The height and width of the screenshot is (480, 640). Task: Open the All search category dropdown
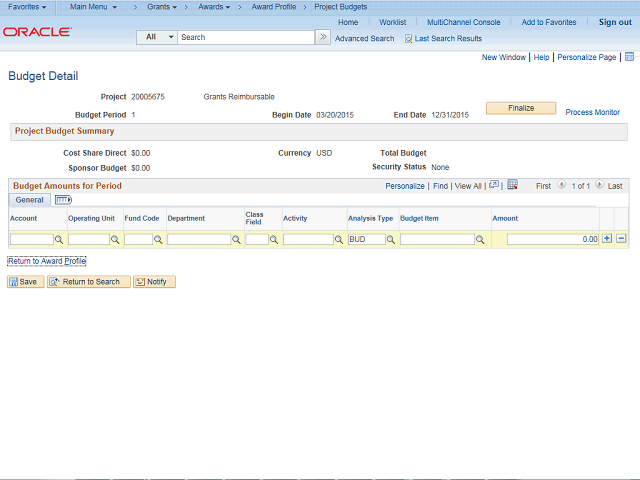click(157, 37)
